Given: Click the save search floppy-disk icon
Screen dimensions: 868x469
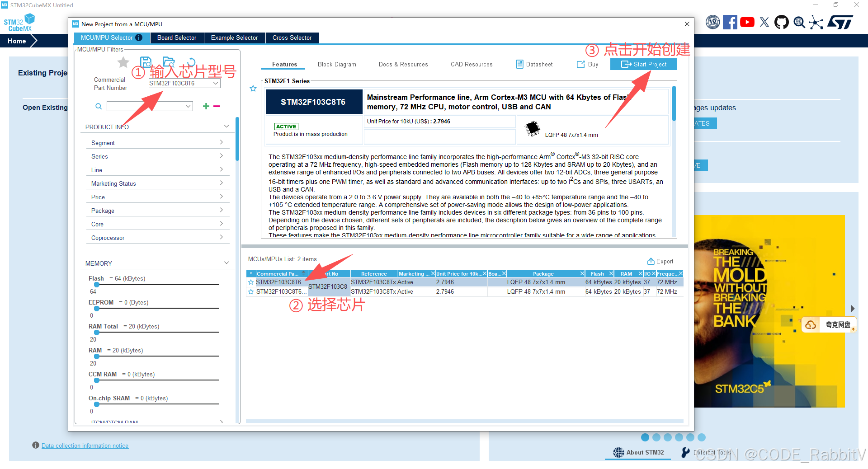Looking at the screenshot, I should tap(146, 62).
